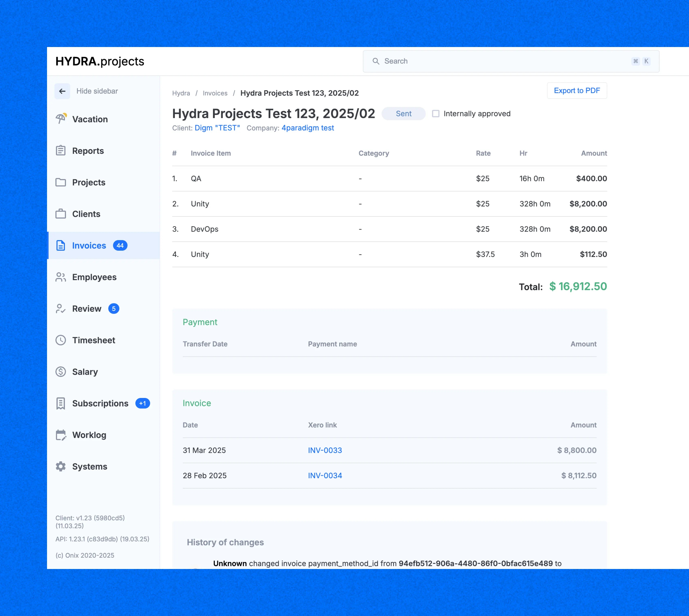Click Export to PDF button
689x616 pixels.
(x=577, y=90)
